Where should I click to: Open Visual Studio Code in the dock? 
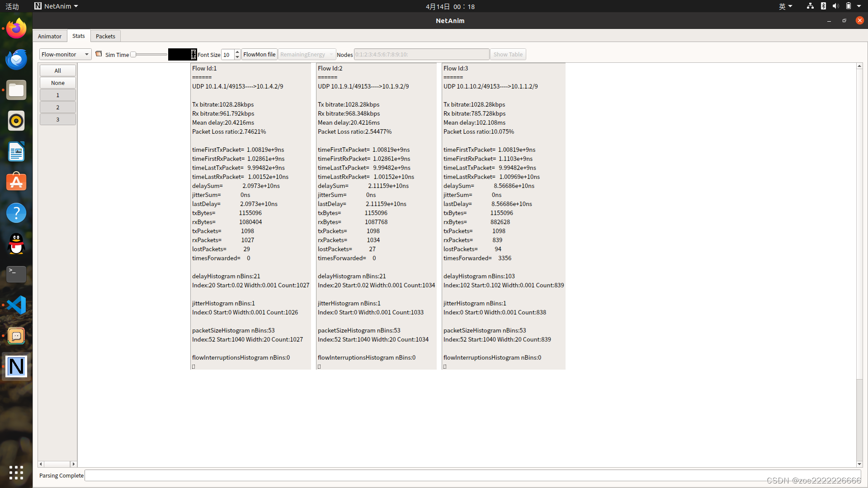tap(16, 305)
